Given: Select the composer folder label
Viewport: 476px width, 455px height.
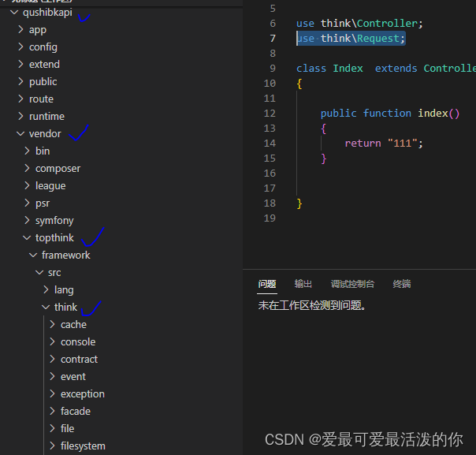Looking at the screenshot, I should 58,169.
